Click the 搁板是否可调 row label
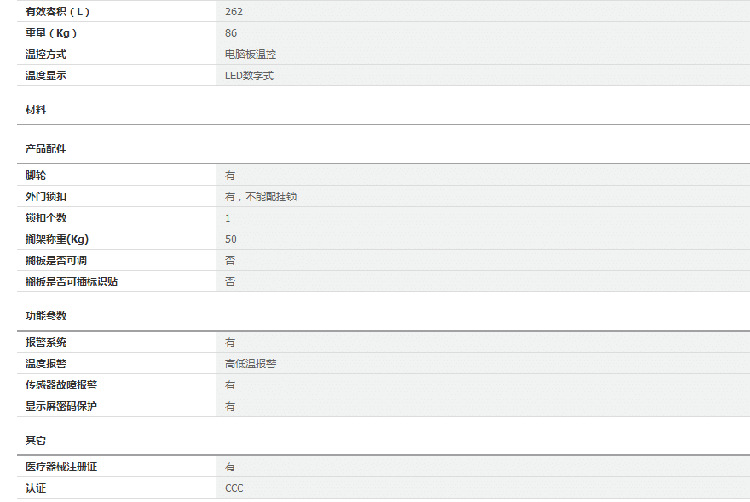Screen dimensions: 750x502 [57, 260]
